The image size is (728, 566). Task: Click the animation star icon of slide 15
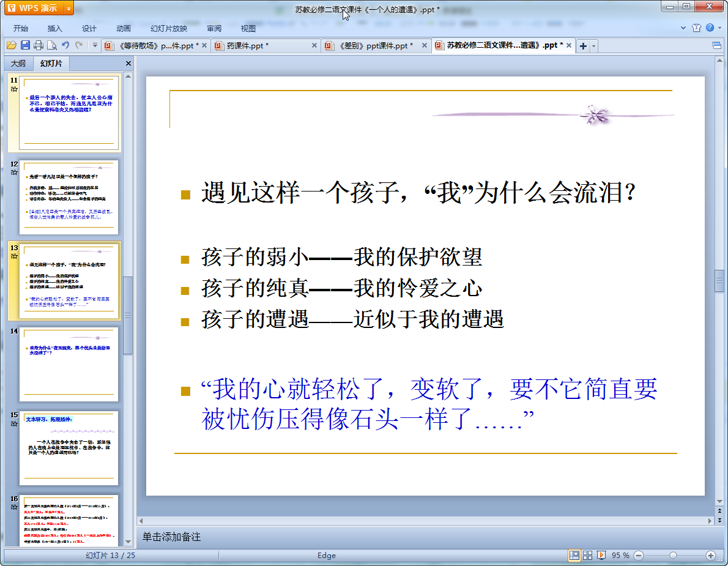pos(14,423)
